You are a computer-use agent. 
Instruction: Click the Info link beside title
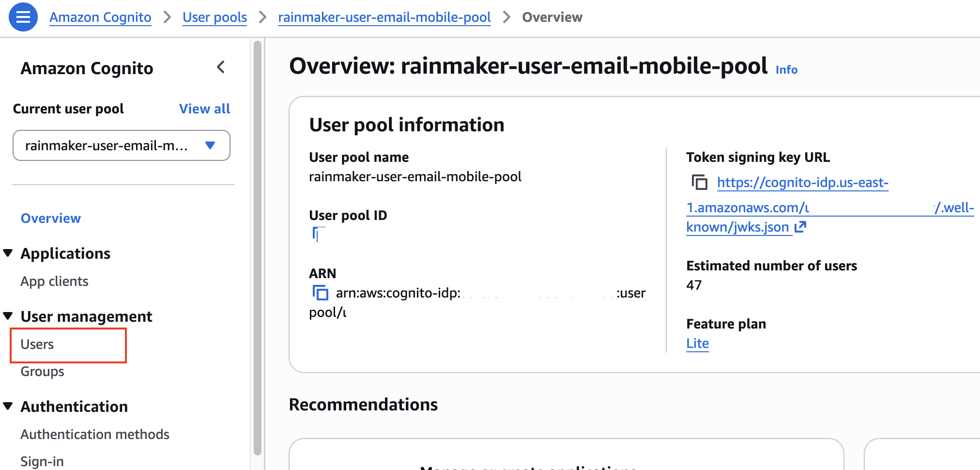click(786, 70)
